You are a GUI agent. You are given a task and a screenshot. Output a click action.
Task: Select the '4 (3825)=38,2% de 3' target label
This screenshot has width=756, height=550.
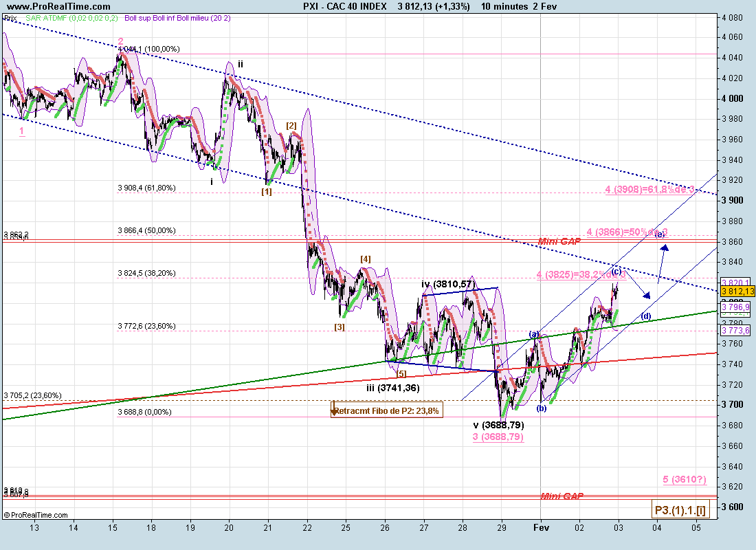point(581,274)
